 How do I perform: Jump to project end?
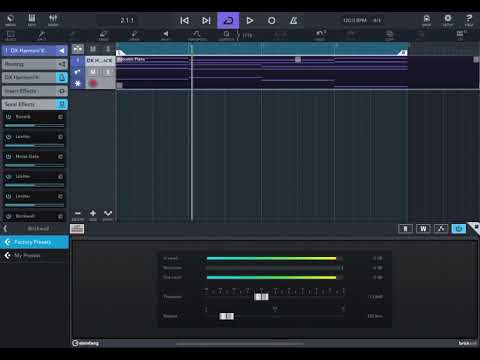(x=206, y=21)
